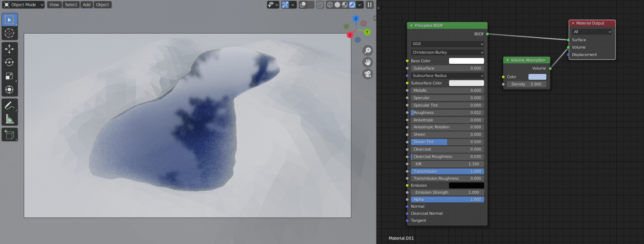Click the zoom magnifier viewport button
This screenshot has height=244, width=644.
[368, 51]
